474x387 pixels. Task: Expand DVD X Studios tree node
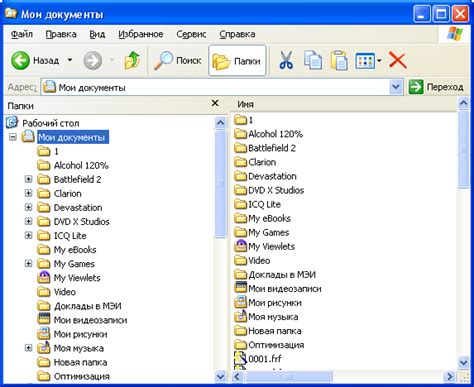[x=29, y=221]
